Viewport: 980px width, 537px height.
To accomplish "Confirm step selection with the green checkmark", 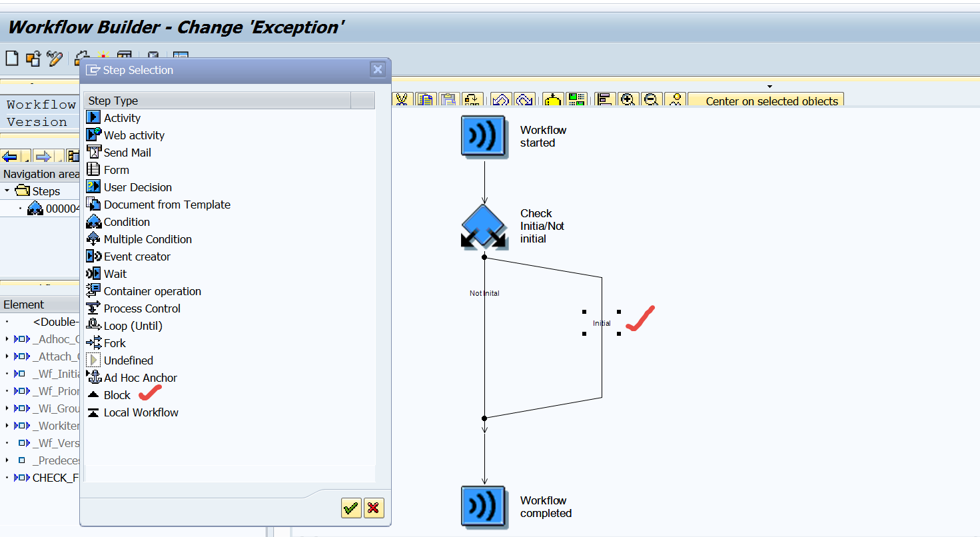I will point(350,508).
